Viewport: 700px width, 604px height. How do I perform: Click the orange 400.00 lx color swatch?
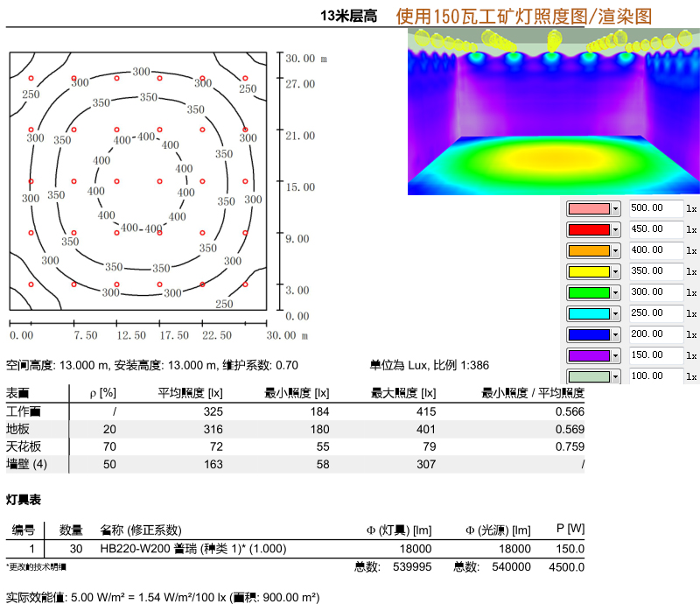(589, 250)
